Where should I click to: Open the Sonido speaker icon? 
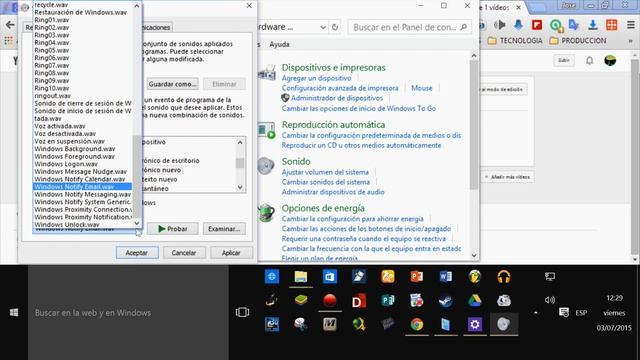[266, 166]
